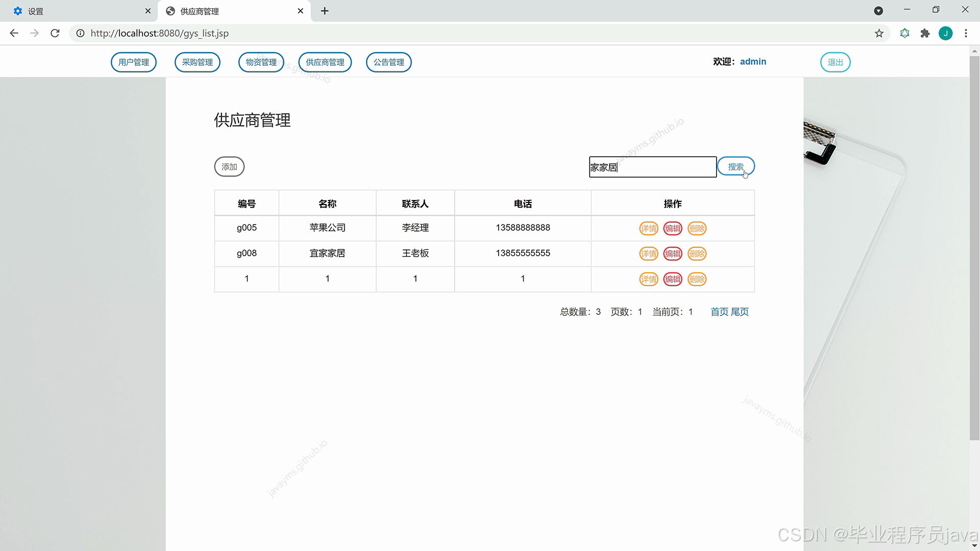
Task: Click the 搜索 search button
Action: (736, 167)
